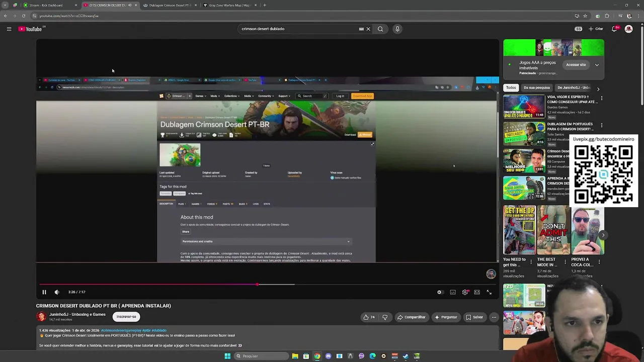Viewport: 644px width, 362px height.
Task: Show more filter chips with the right arrow
Action: (x=598, y=89)
